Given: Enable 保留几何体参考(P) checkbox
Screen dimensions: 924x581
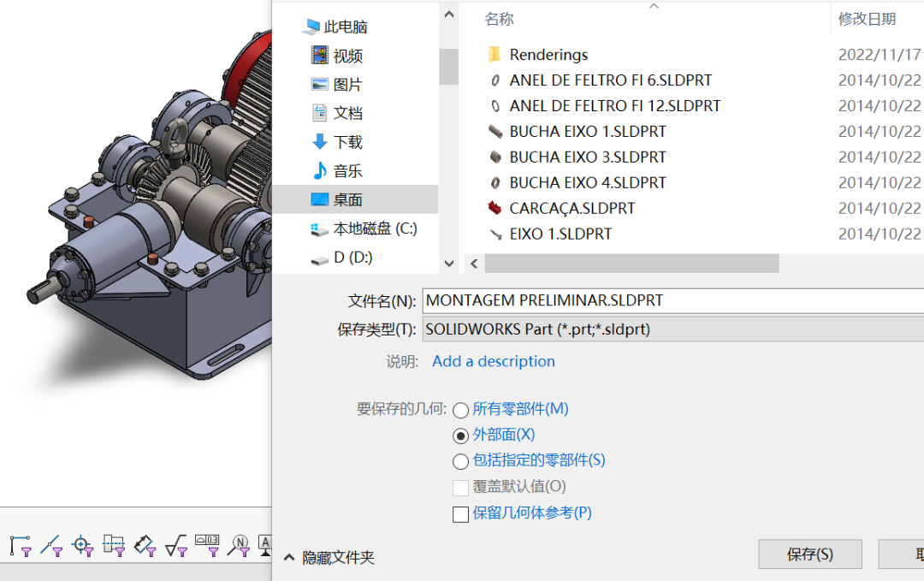Looking at the screenshot, I should (x=461, y=514).
